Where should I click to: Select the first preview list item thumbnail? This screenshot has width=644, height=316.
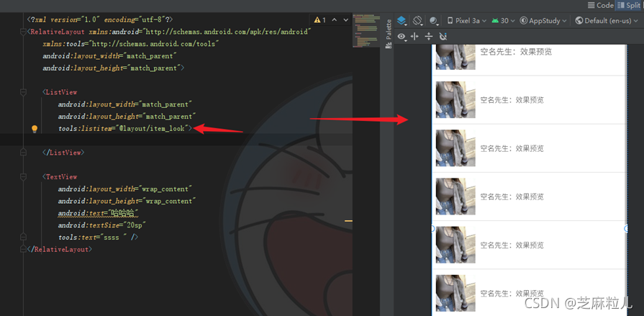pos(455,57)
